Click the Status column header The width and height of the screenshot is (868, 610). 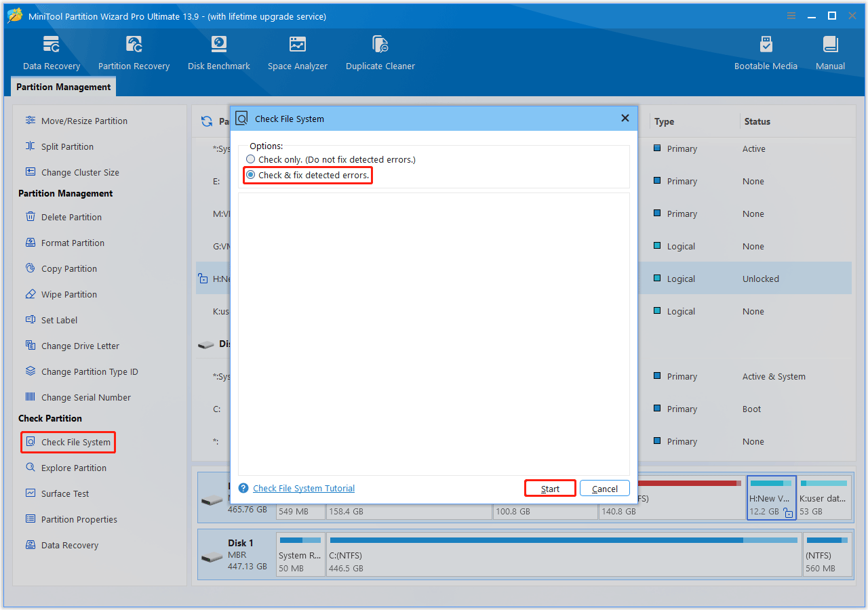757,121
